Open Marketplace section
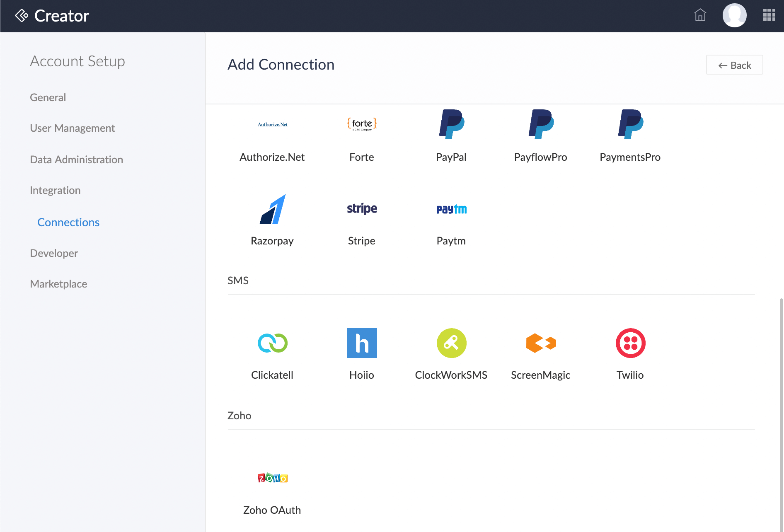The height and width of the screenshot is (532, 784). click(x=58, y=284)
